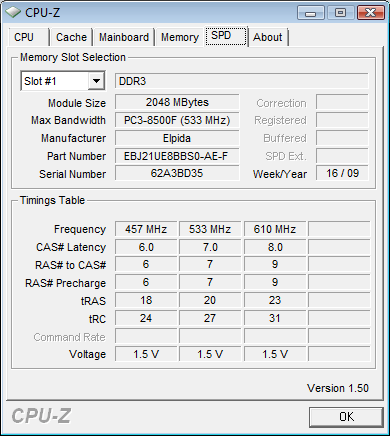Click the Module Size label
This screenshot has width=390, height=436.
(x=77, y=103)
